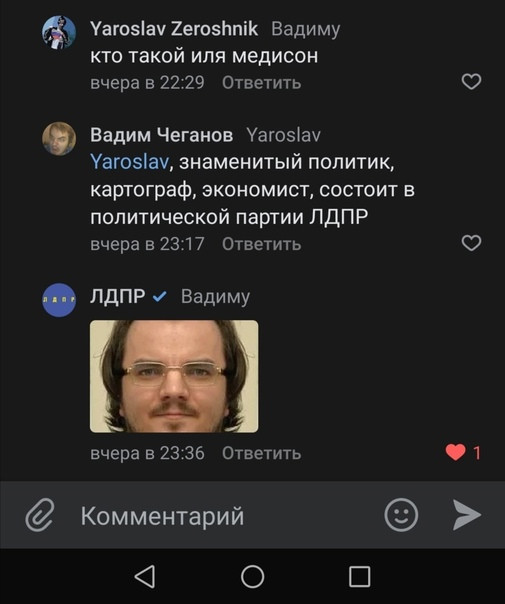Open the Yaroslav Zeroshnik name link
This screenshot has height=604, width=505.
point(174,29)
